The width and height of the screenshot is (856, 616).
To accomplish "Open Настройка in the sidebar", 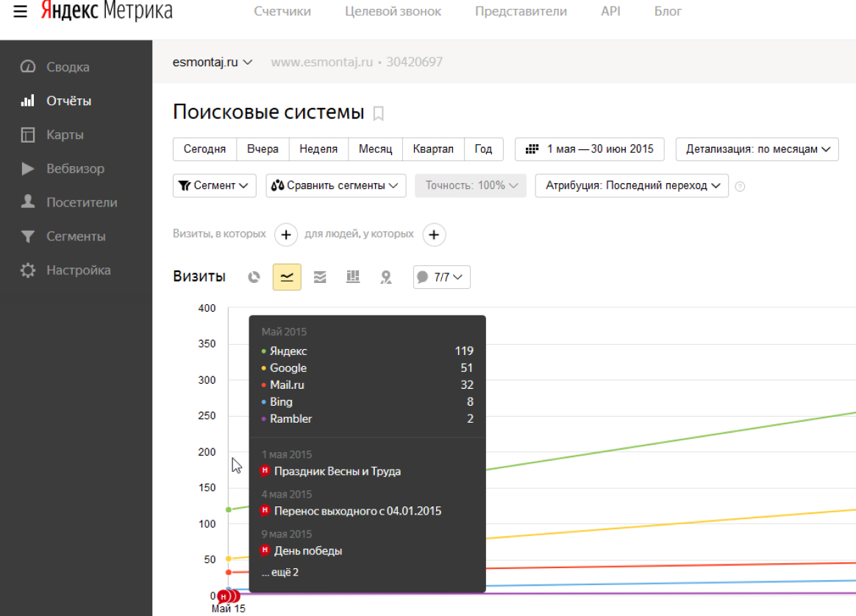I will [x=65, y=270].
